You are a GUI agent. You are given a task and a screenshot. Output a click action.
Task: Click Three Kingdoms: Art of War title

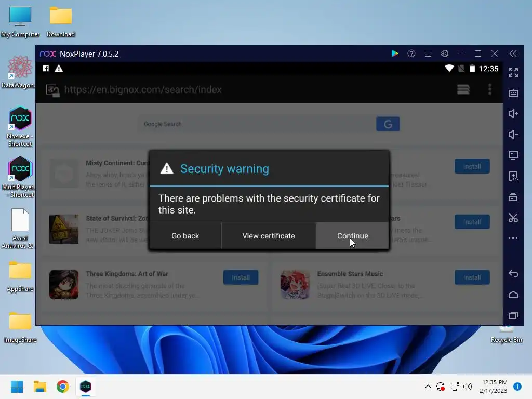127,274
